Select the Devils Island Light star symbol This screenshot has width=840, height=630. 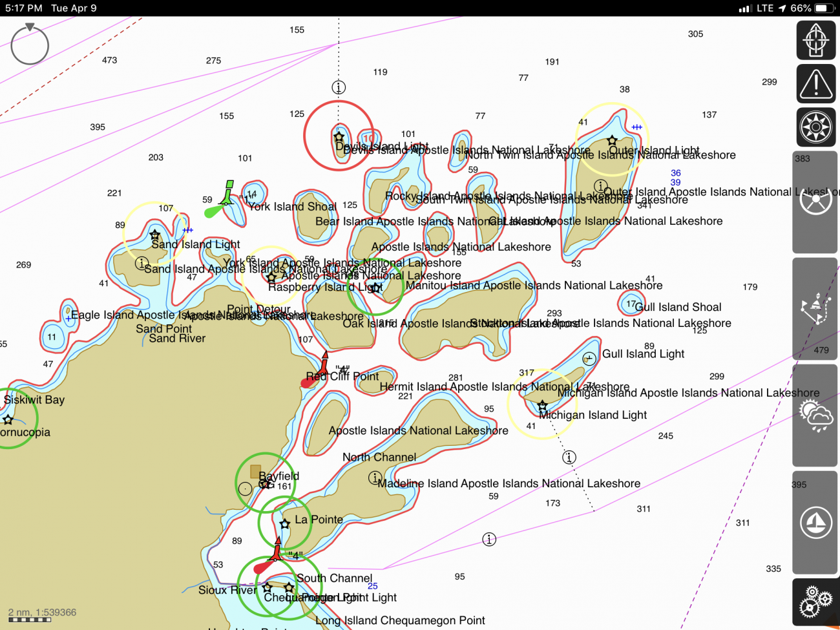[339, 137]
